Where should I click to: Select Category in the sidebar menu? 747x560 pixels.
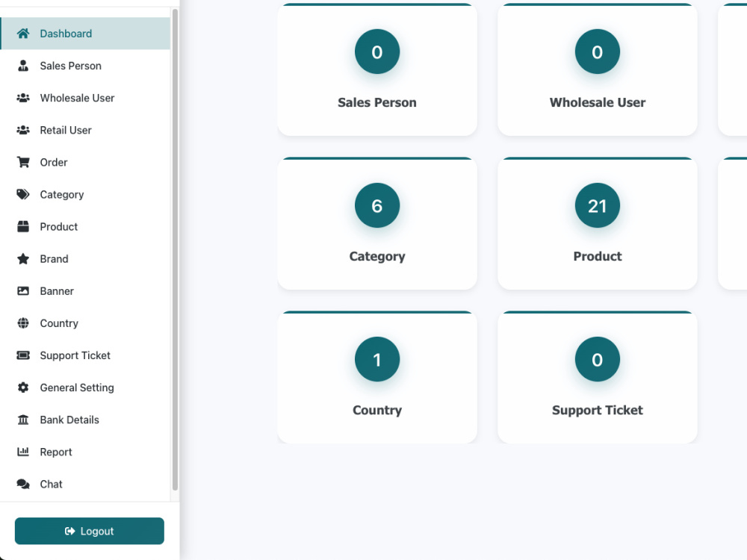point(85,194)
